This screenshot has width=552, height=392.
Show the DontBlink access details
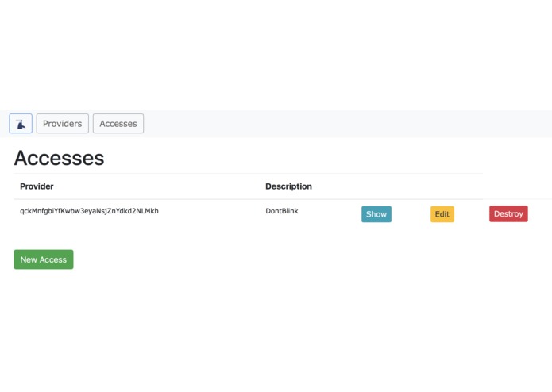376,214
